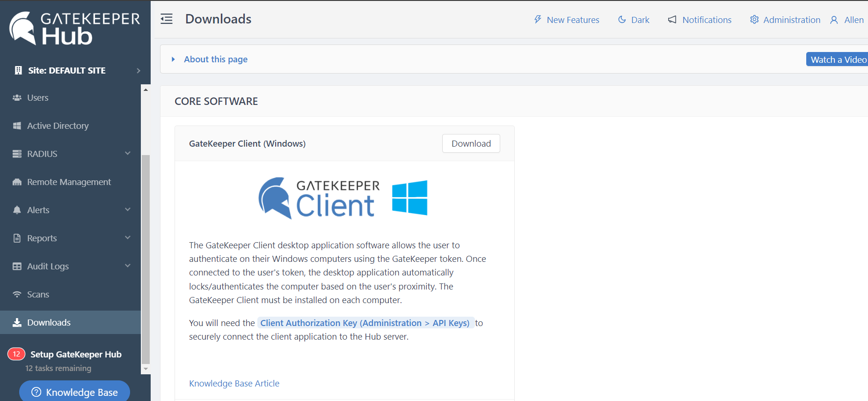Screen dimensions: 868x401
Task: Collapse the sidebar using the hamburger icon
Action: point(167,19)
